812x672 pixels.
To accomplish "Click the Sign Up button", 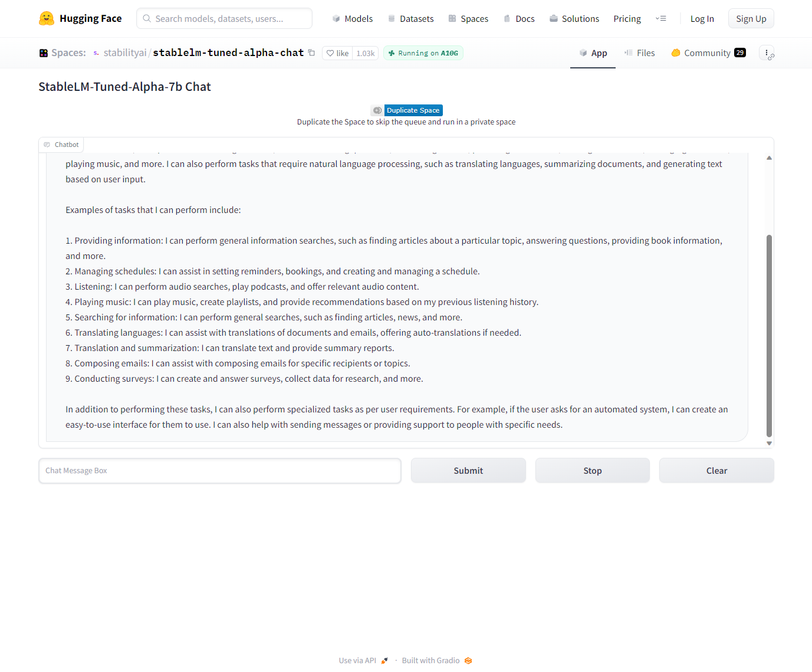I will coord(751,19).
